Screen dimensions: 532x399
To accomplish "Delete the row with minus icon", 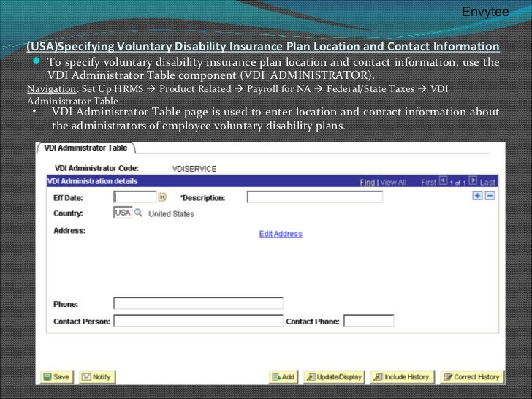I will click(490, 196).
